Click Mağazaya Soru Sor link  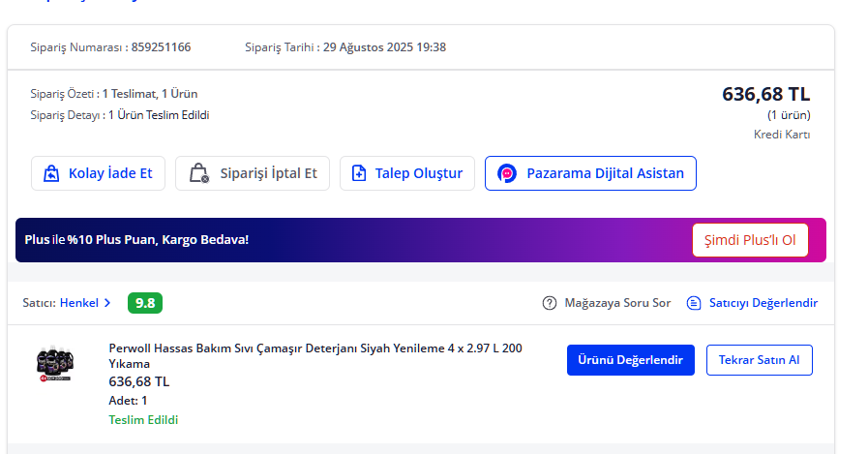[617, 303]
